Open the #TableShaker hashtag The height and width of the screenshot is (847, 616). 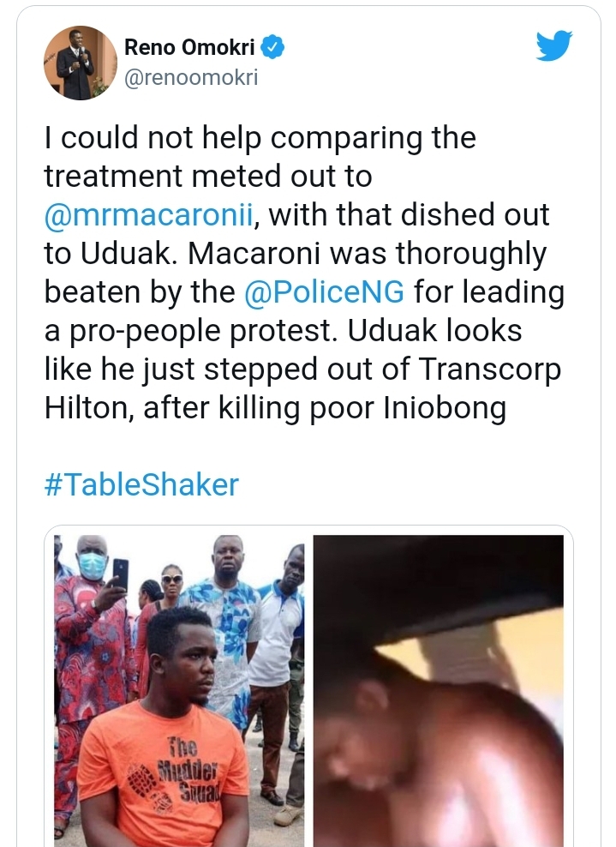141,484
